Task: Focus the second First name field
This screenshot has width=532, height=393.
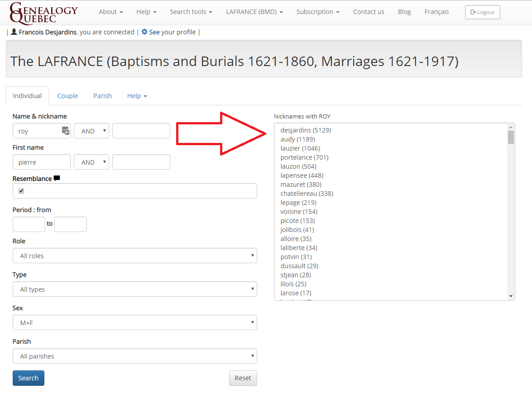Action: (x=141, y=162)
